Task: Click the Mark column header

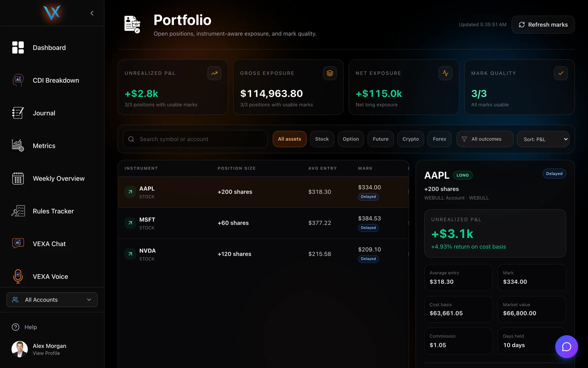Action: pos(365,168)
